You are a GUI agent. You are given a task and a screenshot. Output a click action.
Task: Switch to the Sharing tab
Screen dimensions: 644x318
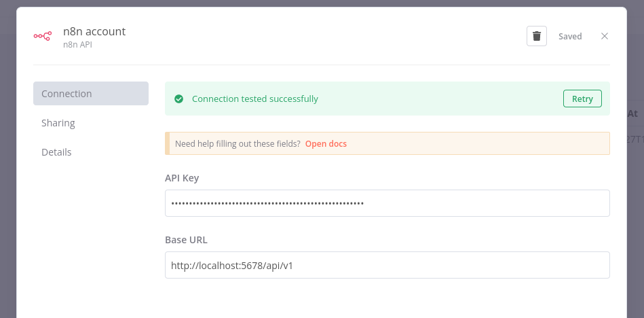(x=58, y=123)
